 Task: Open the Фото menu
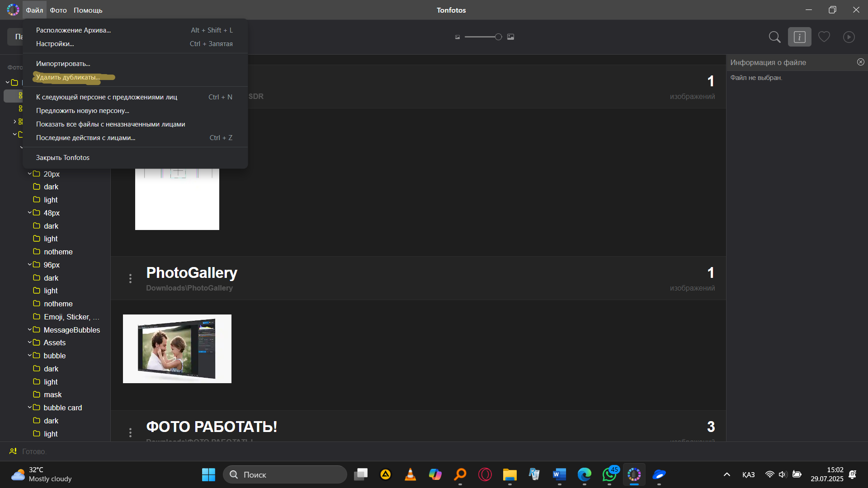click(58, 10)
